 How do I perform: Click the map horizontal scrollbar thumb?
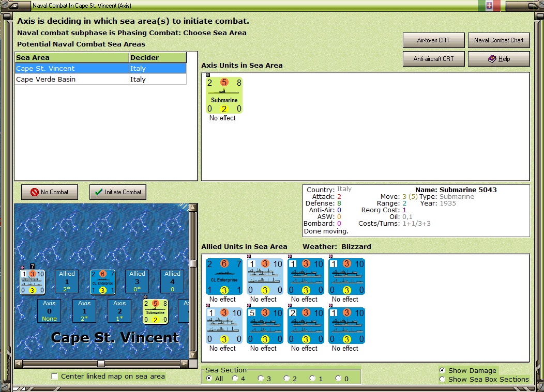pyautogui.click(x=101, y=364)
